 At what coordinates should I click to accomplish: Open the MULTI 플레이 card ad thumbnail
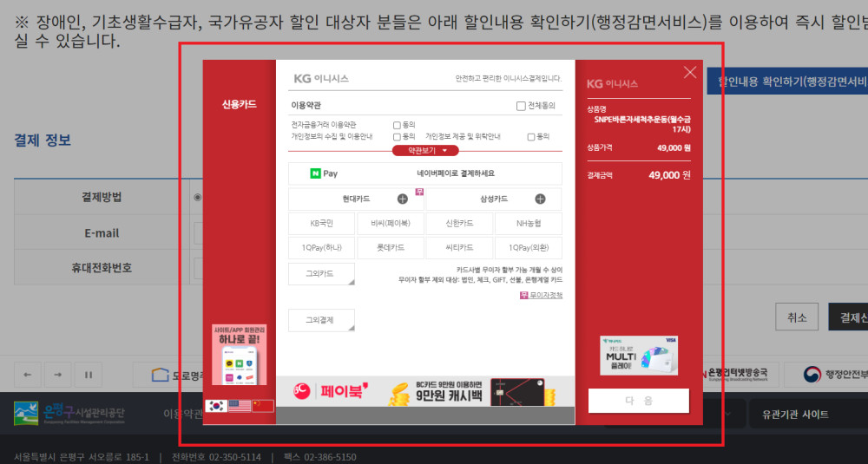click(x=639, y=356)
